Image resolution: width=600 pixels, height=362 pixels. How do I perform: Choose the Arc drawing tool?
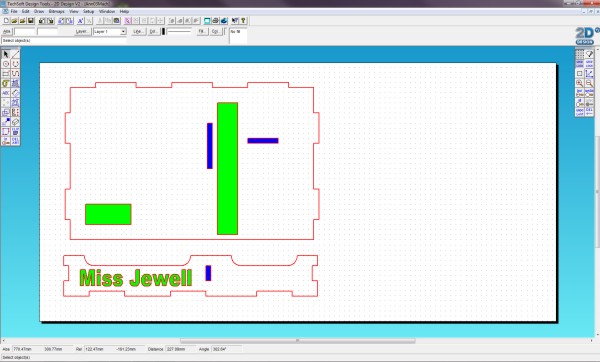(x=15, y=64)
